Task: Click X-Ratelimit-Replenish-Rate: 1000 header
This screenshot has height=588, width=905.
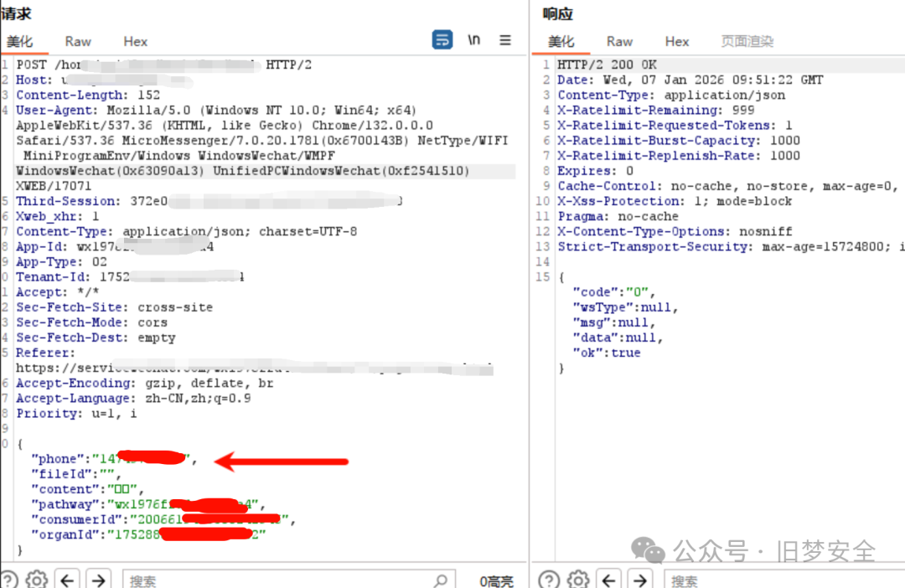Action: coord(679,156)
